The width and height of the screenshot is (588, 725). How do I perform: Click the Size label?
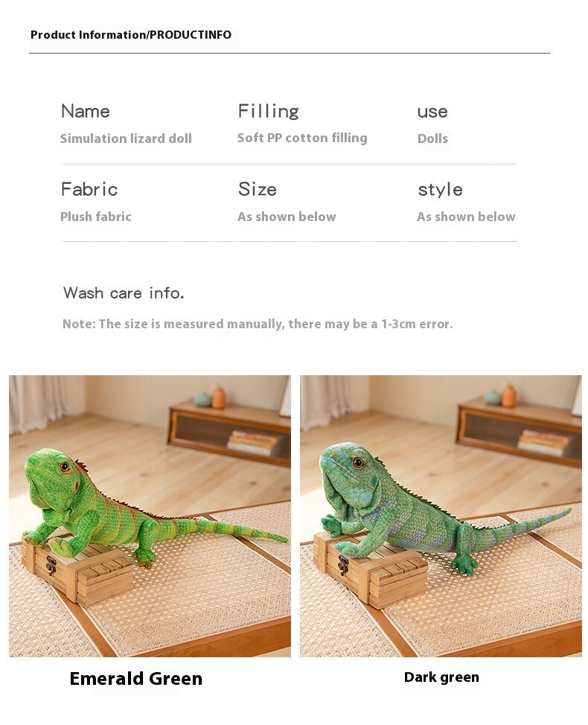(x=258, y=190)
